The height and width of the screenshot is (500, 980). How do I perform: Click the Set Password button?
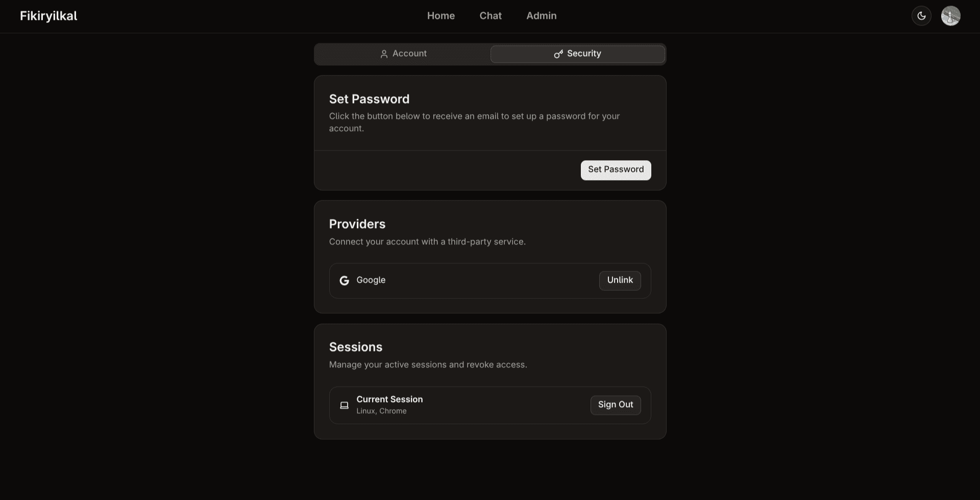click(616, 170)
